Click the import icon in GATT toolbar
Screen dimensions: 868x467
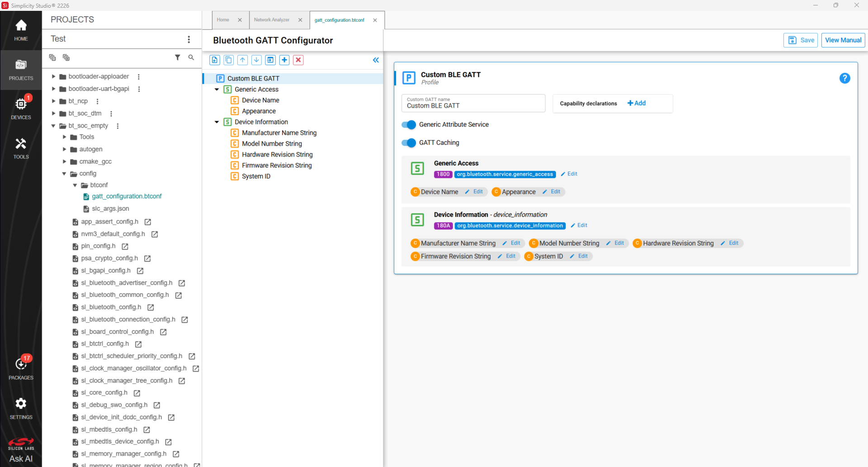(270, 60)
